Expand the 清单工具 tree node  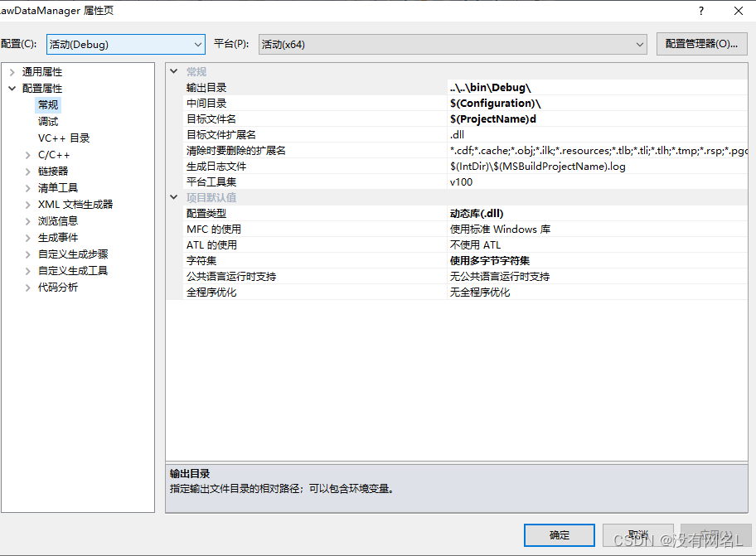click(27, 187)
